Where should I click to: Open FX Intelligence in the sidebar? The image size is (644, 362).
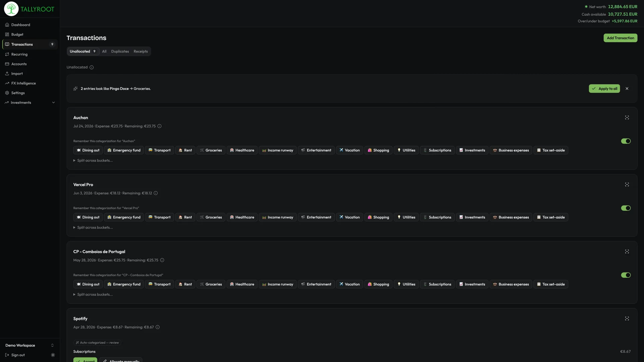[23, 83]
